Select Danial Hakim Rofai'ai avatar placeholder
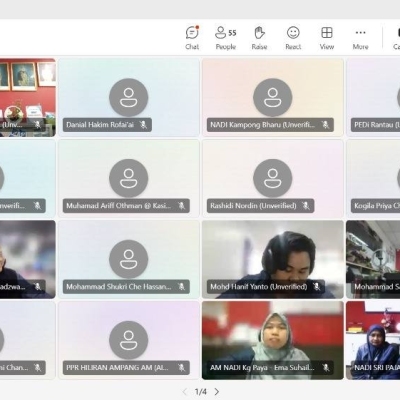This screenshot has height=400, width=400. coord(129,98)
